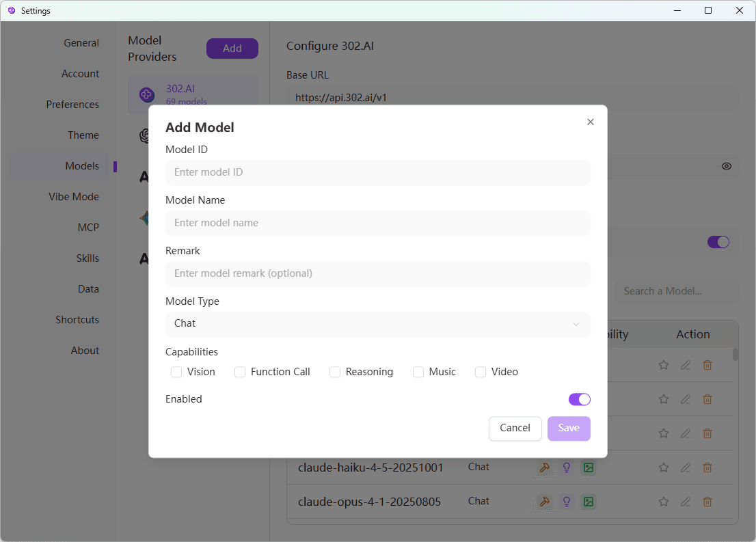756x542 pixels.
Task: Select the OpenAI provider icon in sidebar
Action: pyautogui.click(x=144, y=135)
